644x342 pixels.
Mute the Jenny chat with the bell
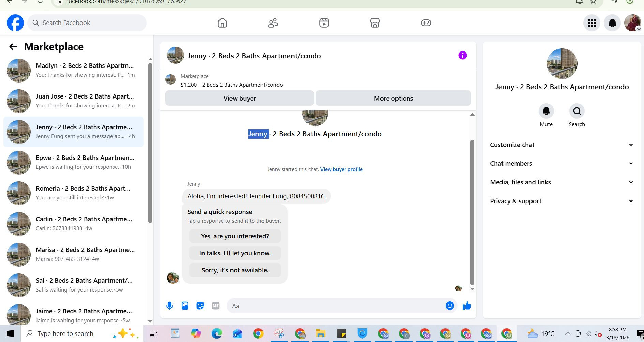click(546, 111)
